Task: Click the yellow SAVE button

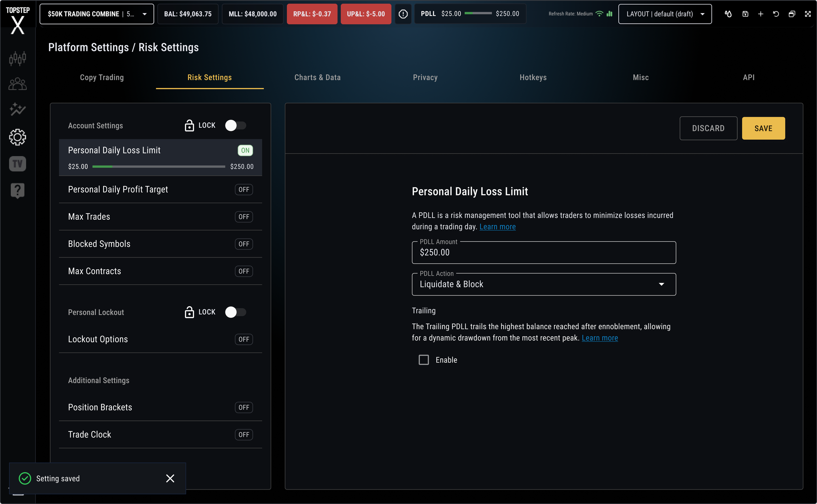Action: [763, 128]
